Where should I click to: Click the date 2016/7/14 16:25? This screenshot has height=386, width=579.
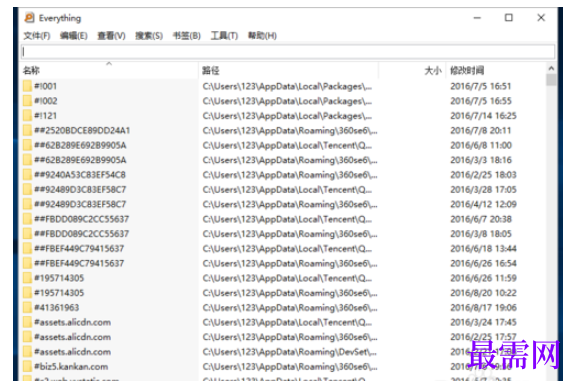(483, 116)
